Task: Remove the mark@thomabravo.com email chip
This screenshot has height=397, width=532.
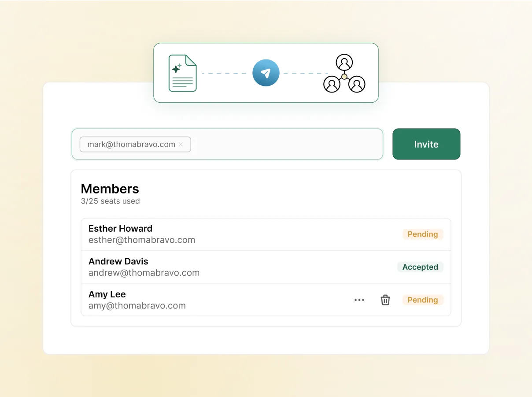Action: 181,144
